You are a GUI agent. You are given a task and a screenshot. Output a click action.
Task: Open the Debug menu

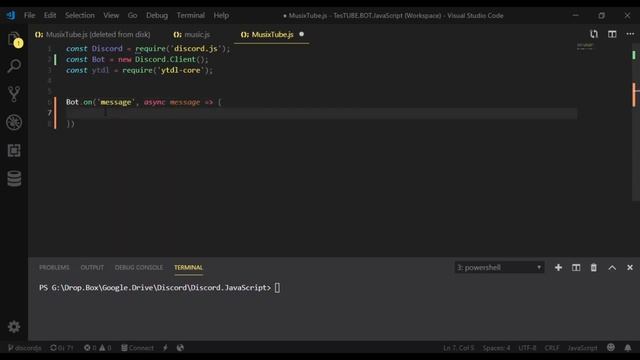click(x=157, y=16)
